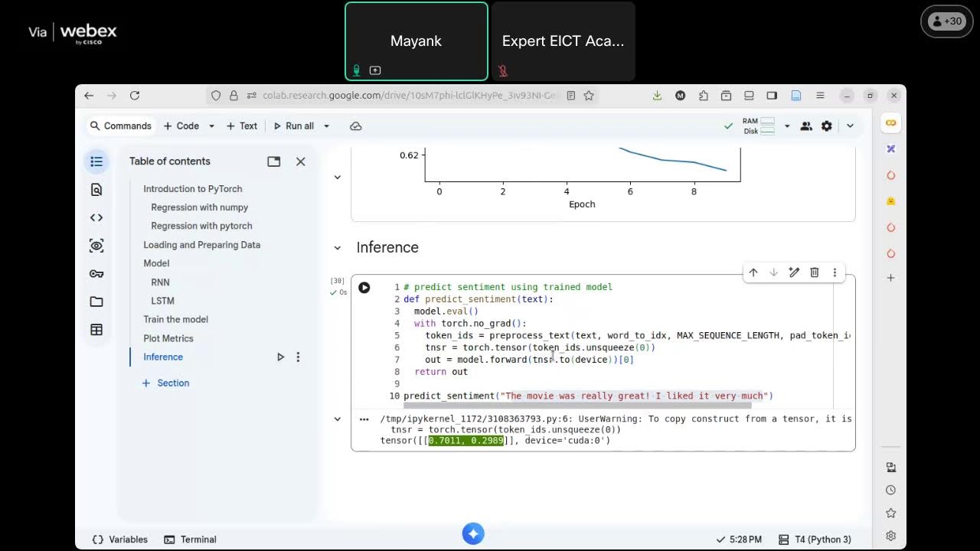
Task: Toggle the muted red microphone of Expert EICT
Action: (x=503, y=70)
